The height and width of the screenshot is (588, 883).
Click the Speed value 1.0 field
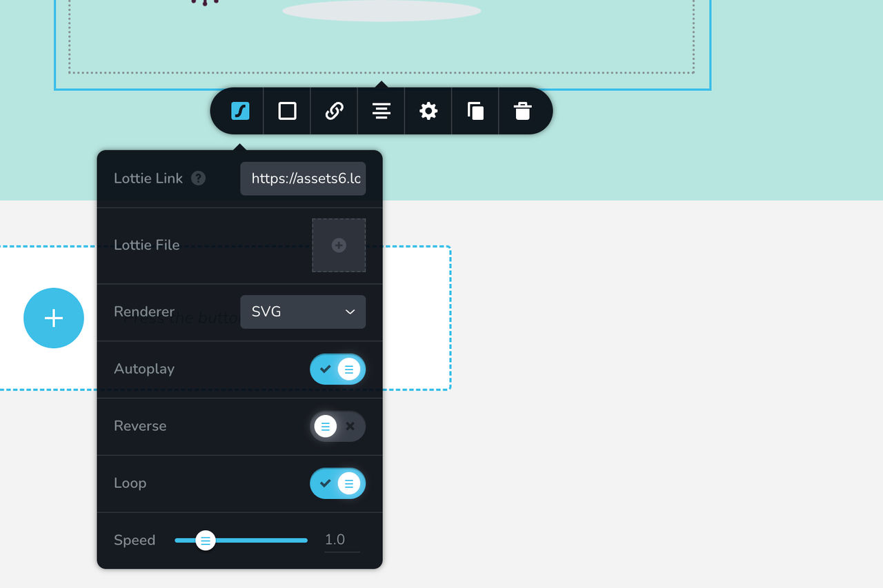342,540
